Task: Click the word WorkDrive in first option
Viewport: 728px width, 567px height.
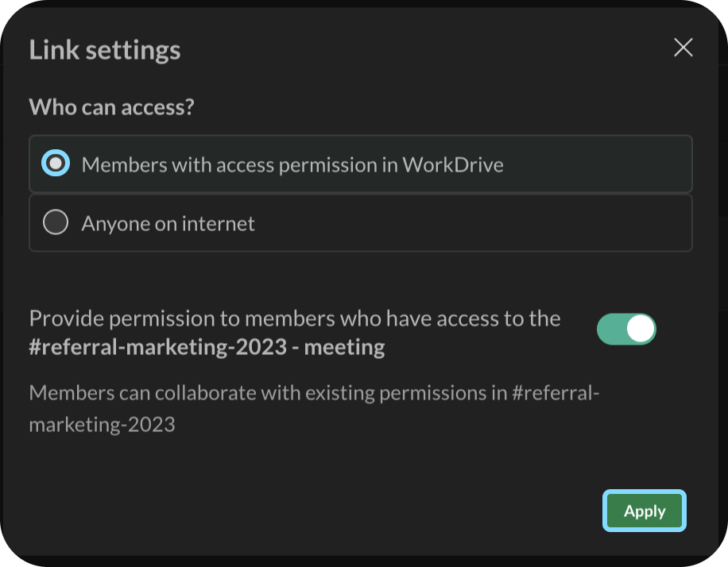Action: point(453,164)
